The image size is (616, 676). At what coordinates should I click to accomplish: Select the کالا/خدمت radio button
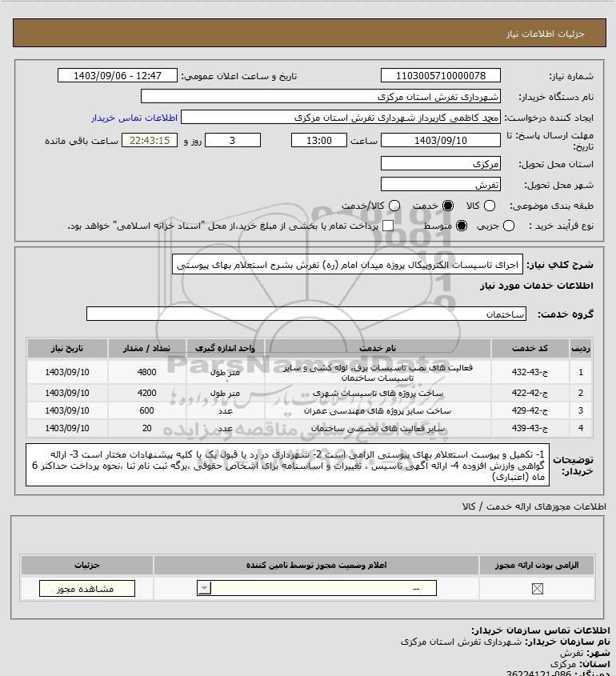point(394,206)
